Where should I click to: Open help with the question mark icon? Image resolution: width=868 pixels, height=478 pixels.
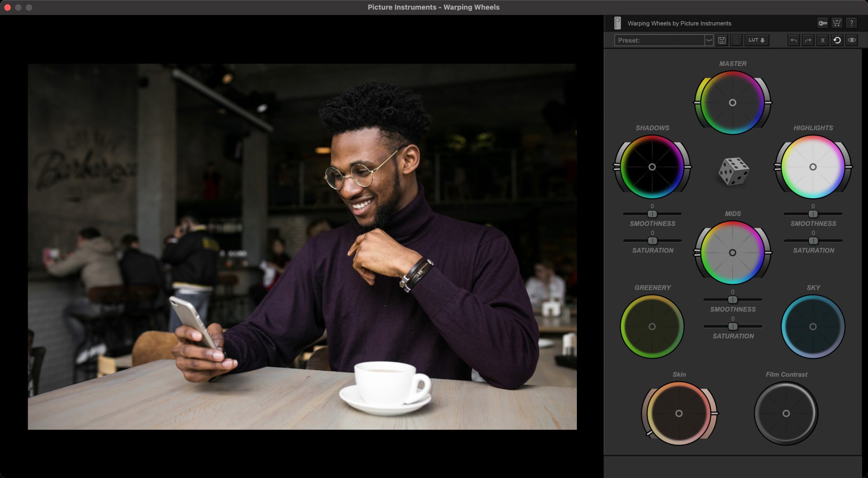pyautogui.click(x=851, y=23)
